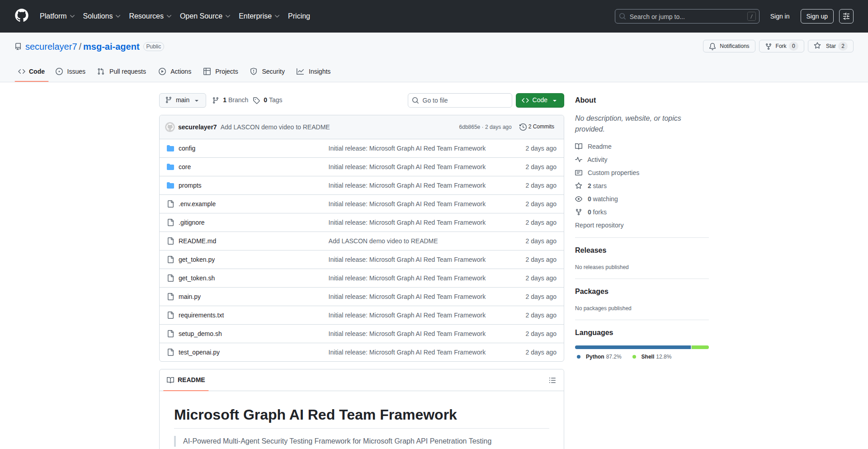Open the Pull requests tab

122,71
